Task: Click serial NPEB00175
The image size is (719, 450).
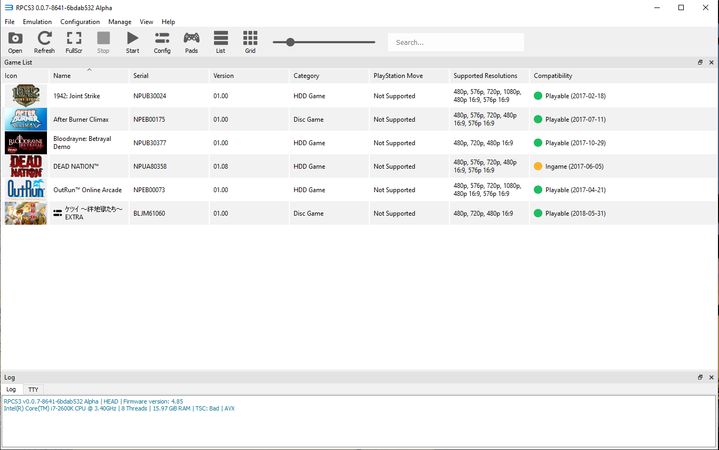Action: tap(149, 119)
